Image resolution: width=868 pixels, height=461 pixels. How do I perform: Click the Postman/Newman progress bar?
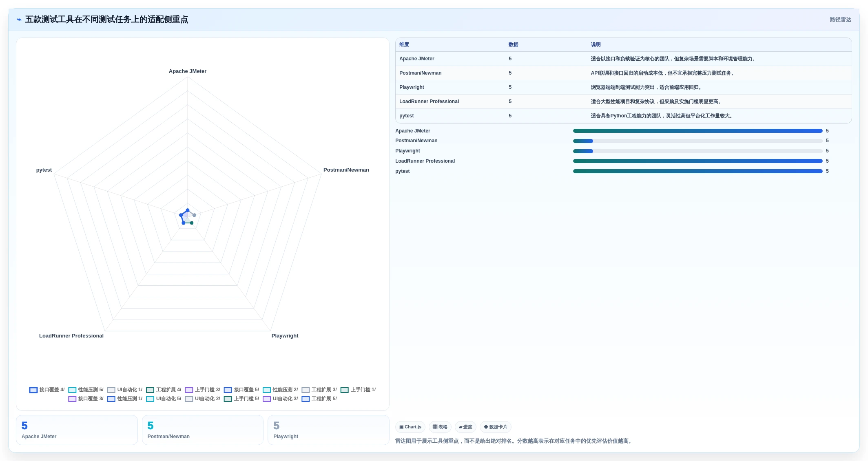coord(697,141)
